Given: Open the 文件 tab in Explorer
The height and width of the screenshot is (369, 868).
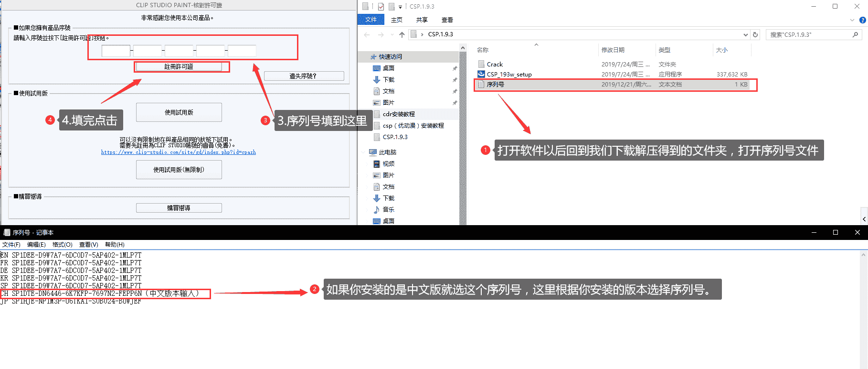Looking at the screenshot, I should [371, 20].
